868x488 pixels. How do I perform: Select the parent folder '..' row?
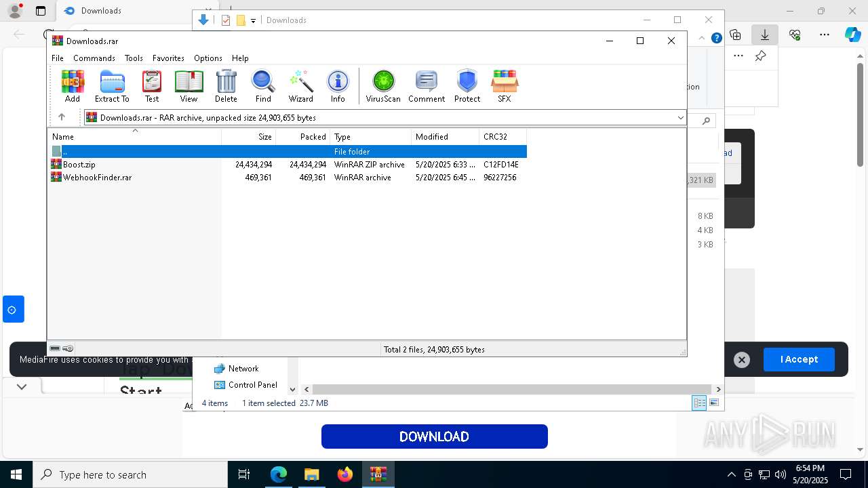click(x=288, y=151)
